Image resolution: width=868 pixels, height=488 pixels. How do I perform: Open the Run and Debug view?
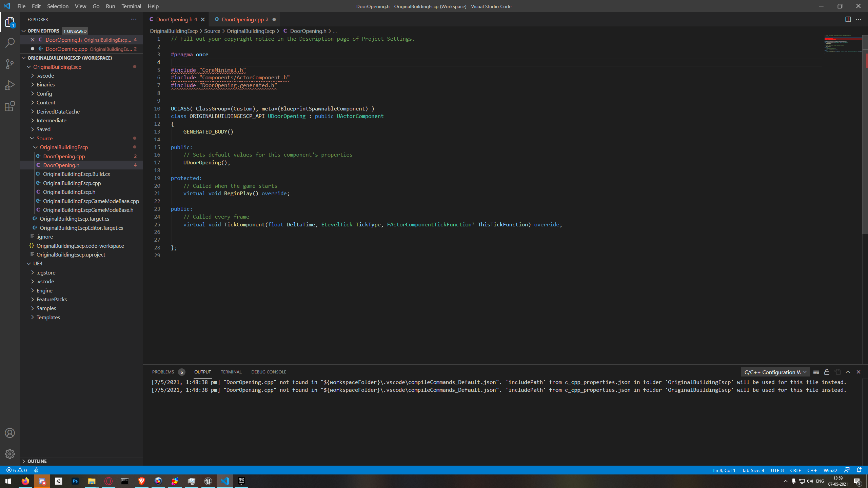[x=10, y=85]
